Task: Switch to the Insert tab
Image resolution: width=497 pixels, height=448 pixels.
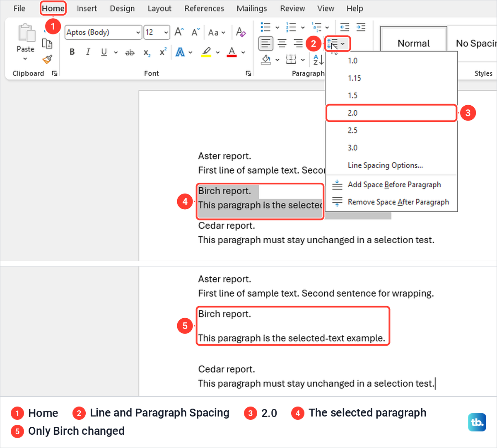Action: tap(87, 8)
